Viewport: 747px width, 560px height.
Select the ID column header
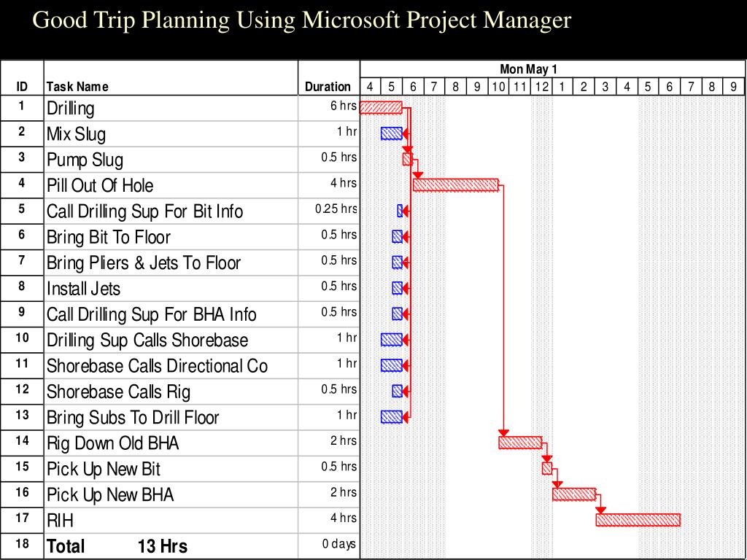pyautogui.click(x=22, y=87)
